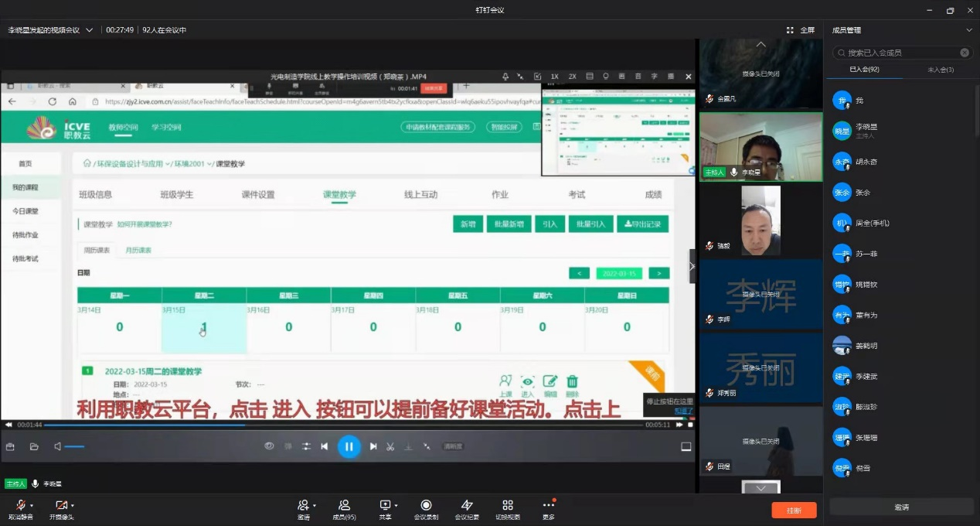Open the 更多 more options menu
This screenshot has height=526, width=980.
tap(548, 505)
